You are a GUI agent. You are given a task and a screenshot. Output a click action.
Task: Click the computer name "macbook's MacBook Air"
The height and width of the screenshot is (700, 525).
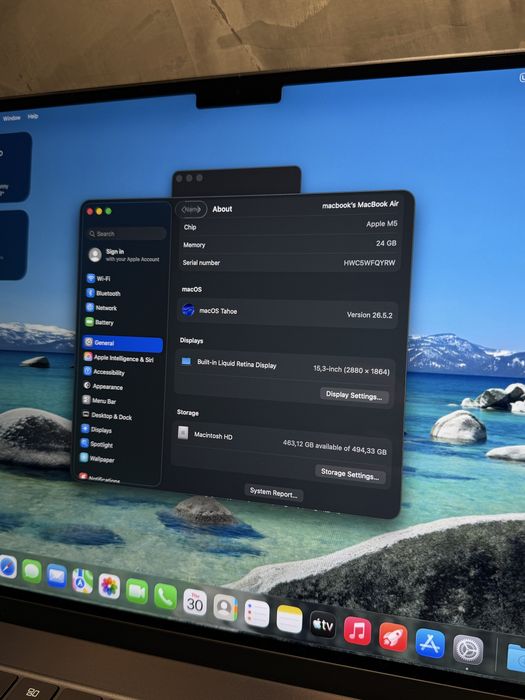[360, 204]
